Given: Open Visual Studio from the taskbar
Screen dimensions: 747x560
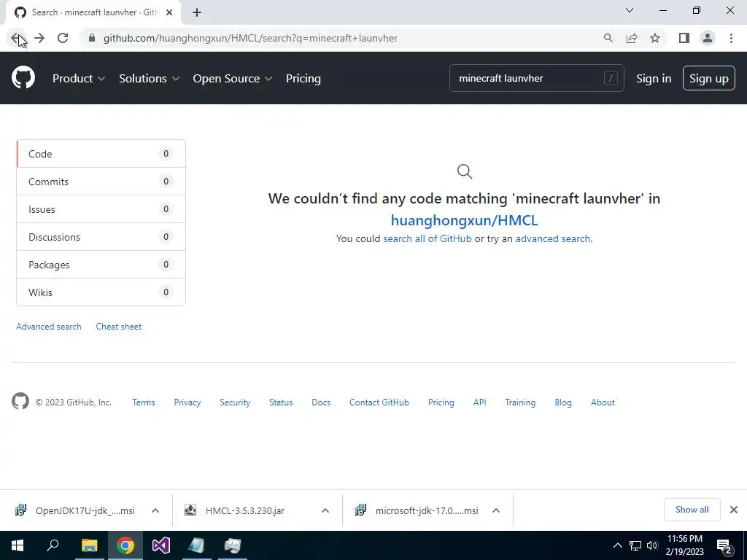Looking at the screenshot, I should point(161,545).
